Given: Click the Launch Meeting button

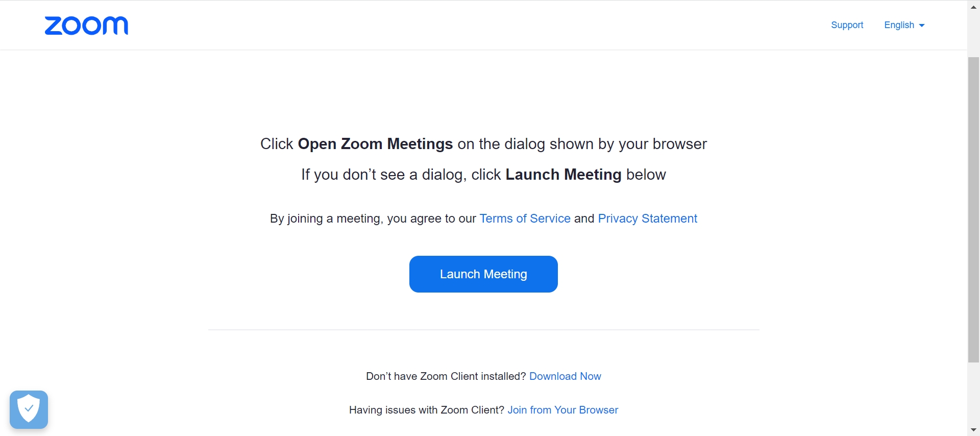Looking at the screenshot, I should tap(483, 274).
